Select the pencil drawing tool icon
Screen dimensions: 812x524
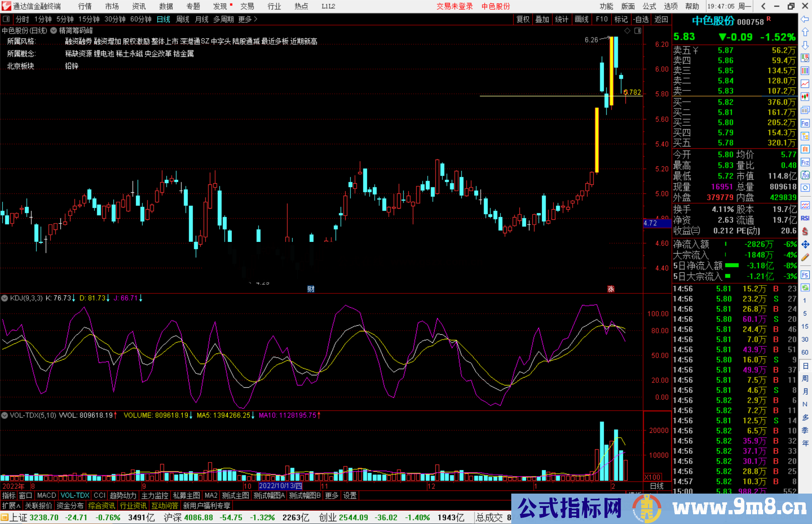[805, 257]
